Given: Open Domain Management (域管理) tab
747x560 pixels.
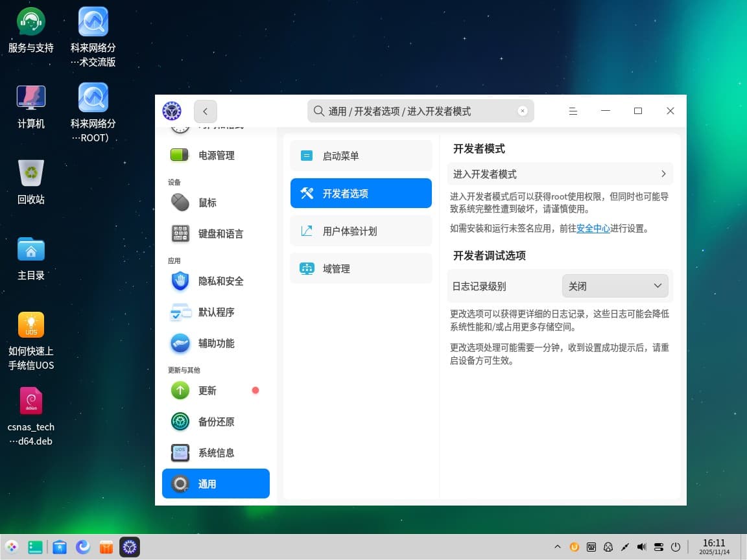Looking at the screenshot, I should pyautogui.click(x=361, y=269).
